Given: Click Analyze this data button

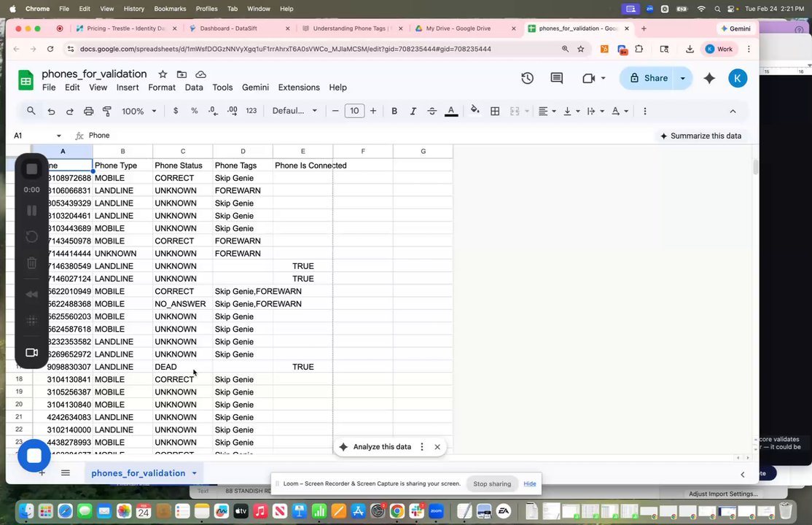Looking at the screenshot, I should click(376, 447).
